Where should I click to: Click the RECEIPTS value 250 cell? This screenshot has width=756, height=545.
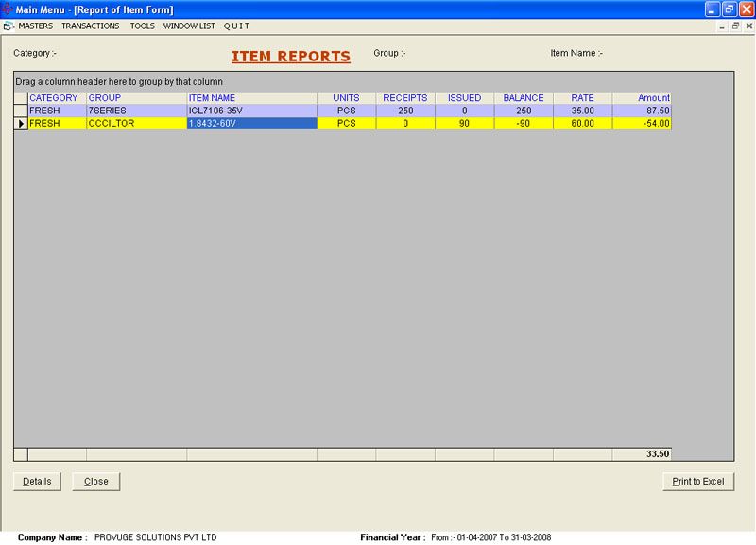(x=405, y=111)
